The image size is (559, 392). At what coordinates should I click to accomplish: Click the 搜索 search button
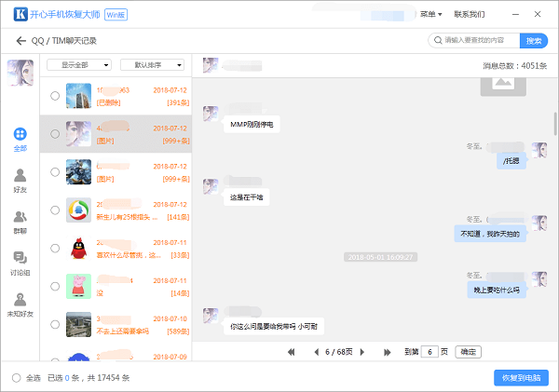[534, 41]
